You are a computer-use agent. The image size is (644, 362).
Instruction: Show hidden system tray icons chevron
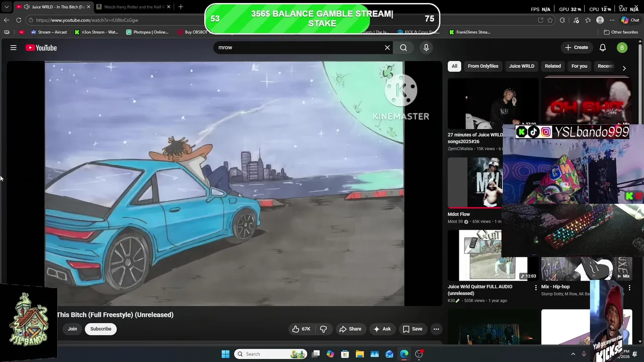click(573, 354)
